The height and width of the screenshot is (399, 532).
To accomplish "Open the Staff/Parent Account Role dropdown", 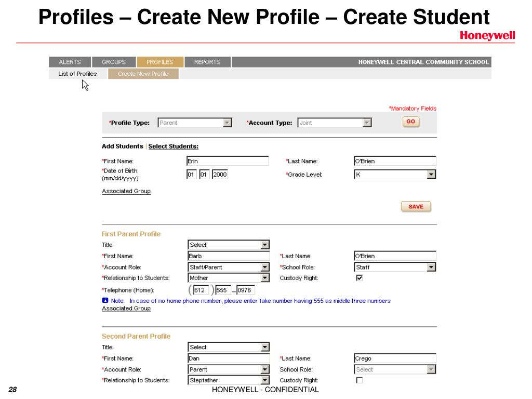I will coord(229,268).
